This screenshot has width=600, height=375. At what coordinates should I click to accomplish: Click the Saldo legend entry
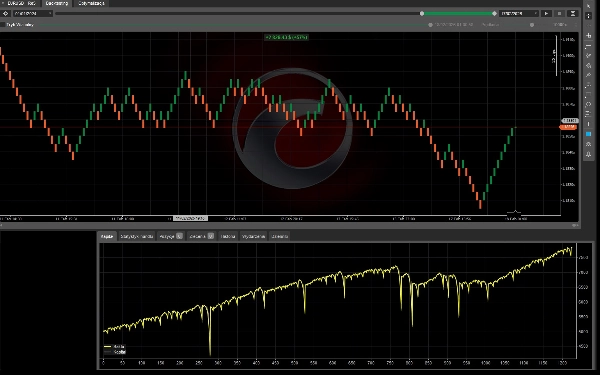click(114, 352)
